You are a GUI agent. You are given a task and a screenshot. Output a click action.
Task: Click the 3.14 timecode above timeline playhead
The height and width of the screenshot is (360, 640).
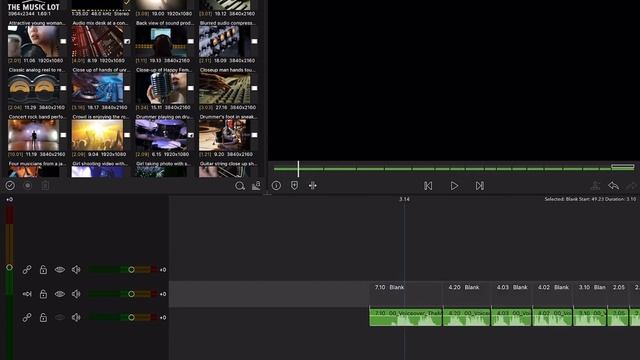click(x=404, y=199)
